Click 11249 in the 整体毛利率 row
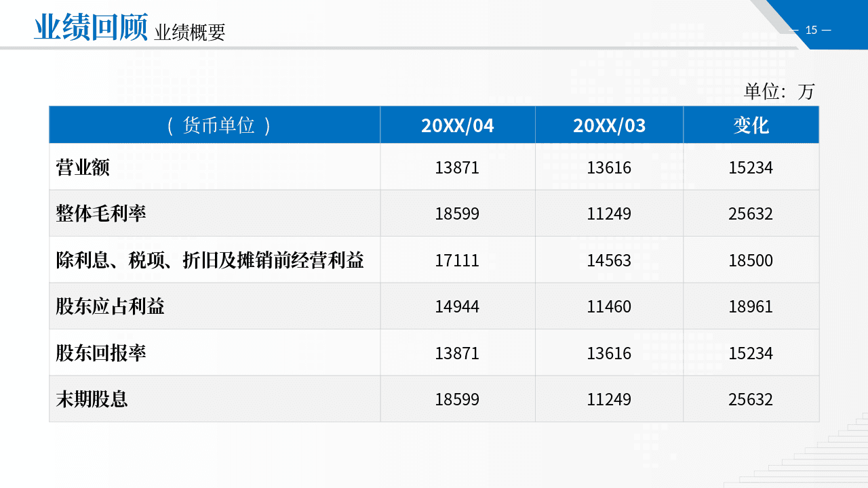The height and width of the screenshot is (488, 868). pyautogui.click(x=609, y=214)
